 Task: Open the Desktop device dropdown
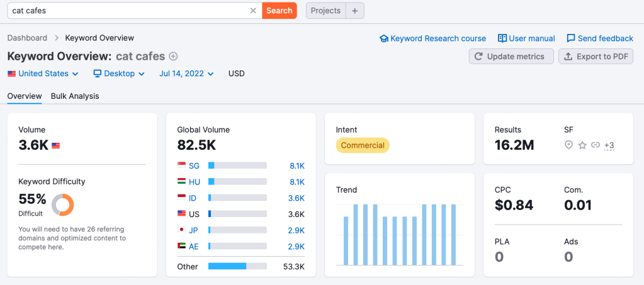[119, 74]
